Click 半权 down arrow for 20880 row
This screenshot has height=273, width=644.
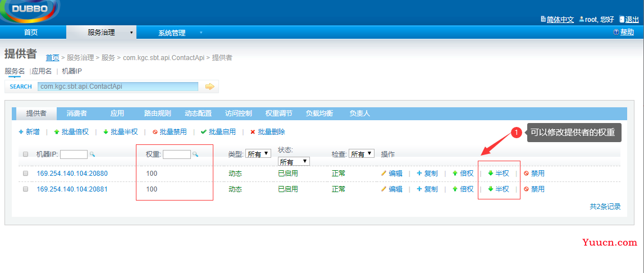490,173
